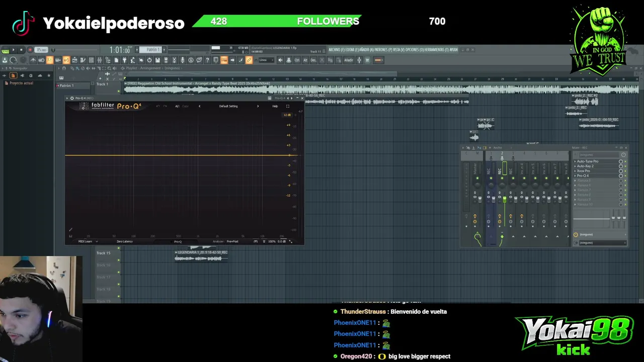Click the plus button beside the Patrón 1 selector
The image size is (644, 362).
(x=164, y=50)
